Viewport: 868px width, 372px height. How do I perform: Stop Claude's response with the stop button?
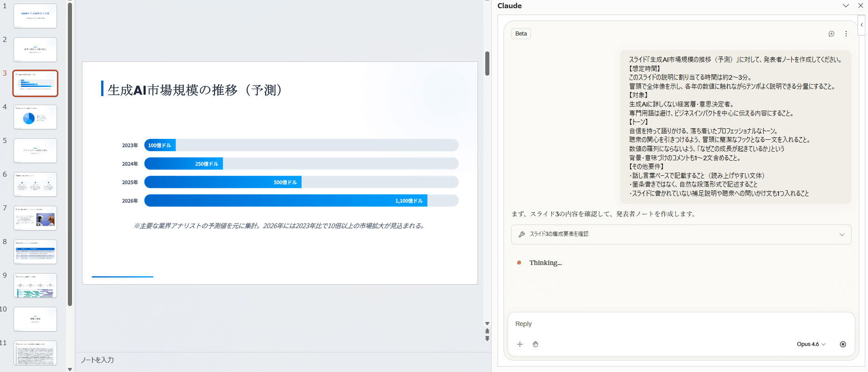[x=843, y=344]
